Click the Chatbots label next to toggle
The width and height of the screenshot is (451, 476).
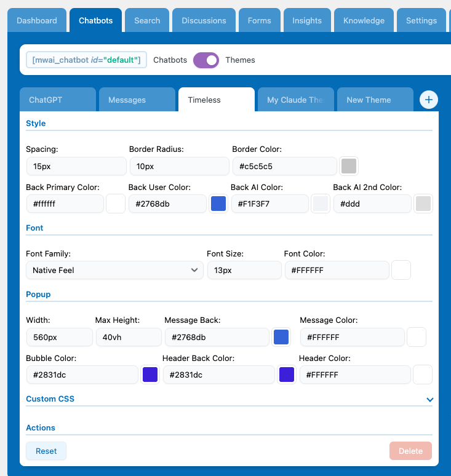click(170, 60)
